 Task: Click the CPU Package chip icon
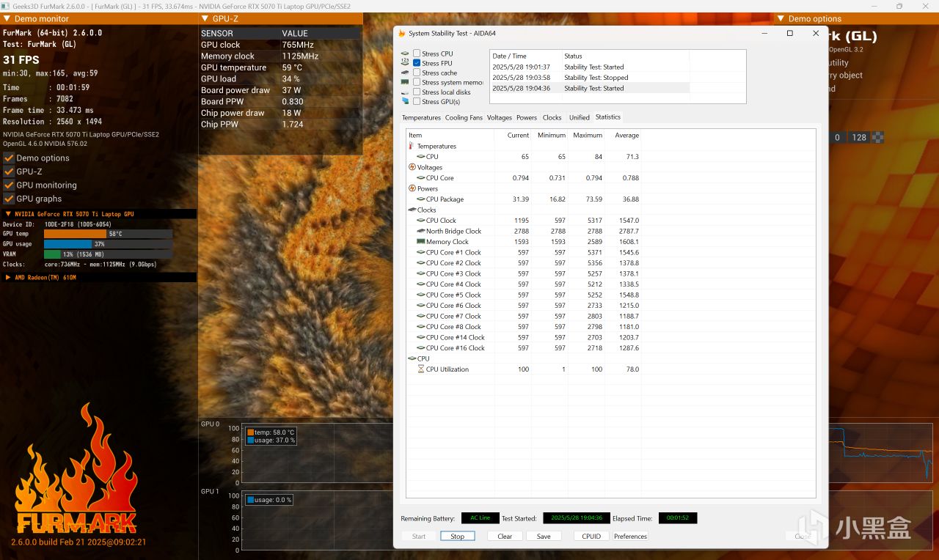tap(420, 199)
